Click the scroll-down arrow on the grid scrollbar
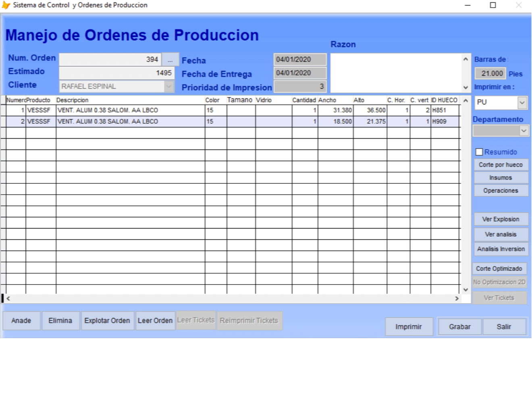This screenshot has height=399, width=532. pos(465,289)
